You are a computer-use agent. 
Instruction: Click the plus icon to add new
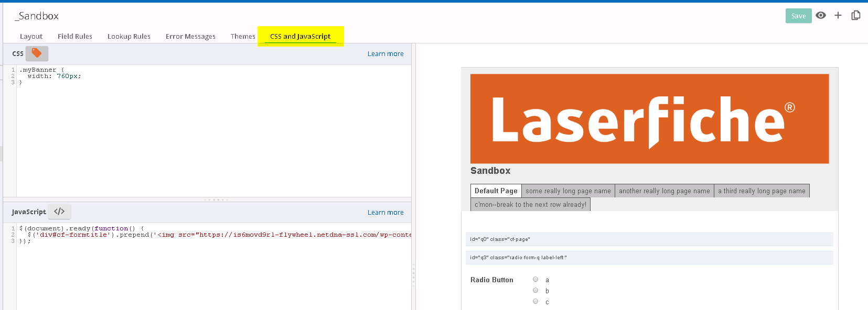coord(838,16)
